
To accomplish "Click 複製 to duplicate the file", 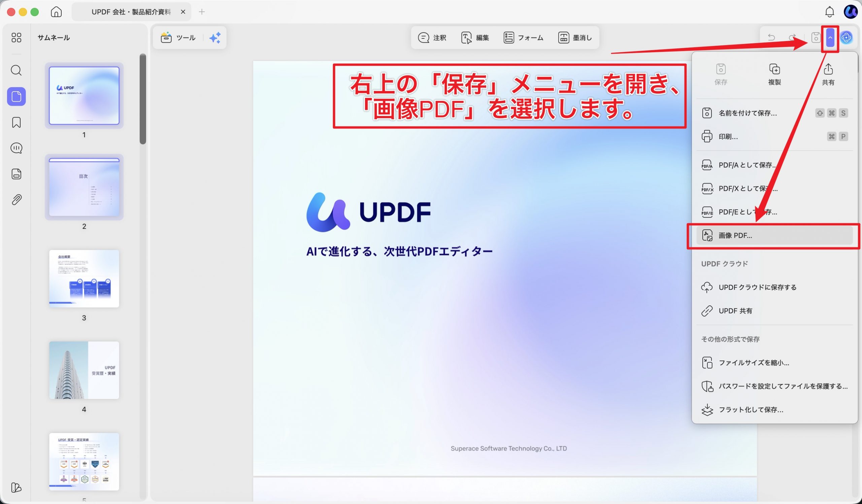I will [x=774, y=74].
